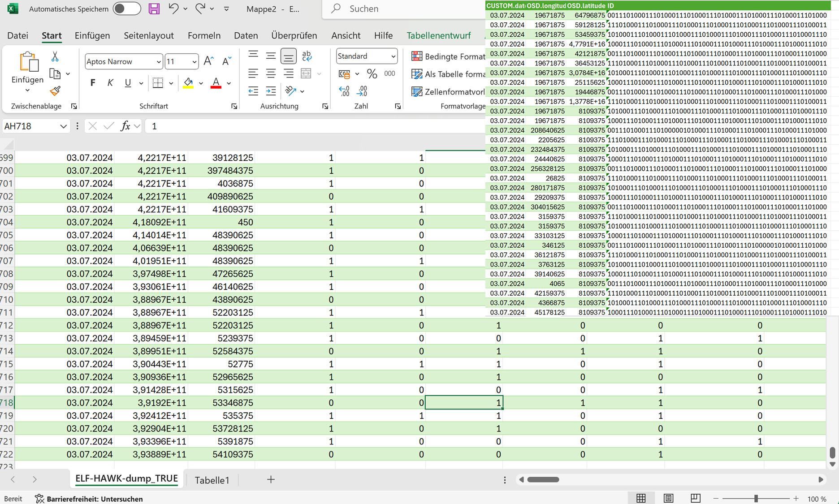Align text to vertical middle

[271, 56]
